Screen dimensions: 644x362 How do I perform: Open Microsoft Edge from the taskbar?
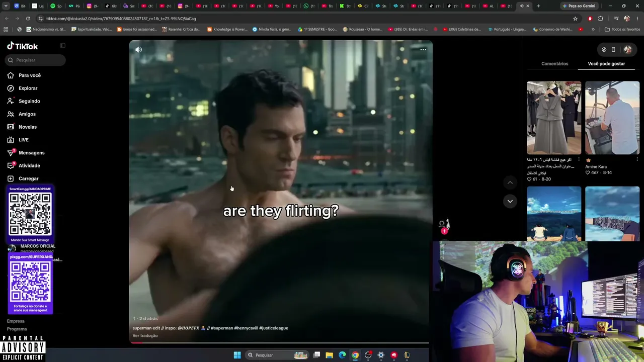(342, 355)
